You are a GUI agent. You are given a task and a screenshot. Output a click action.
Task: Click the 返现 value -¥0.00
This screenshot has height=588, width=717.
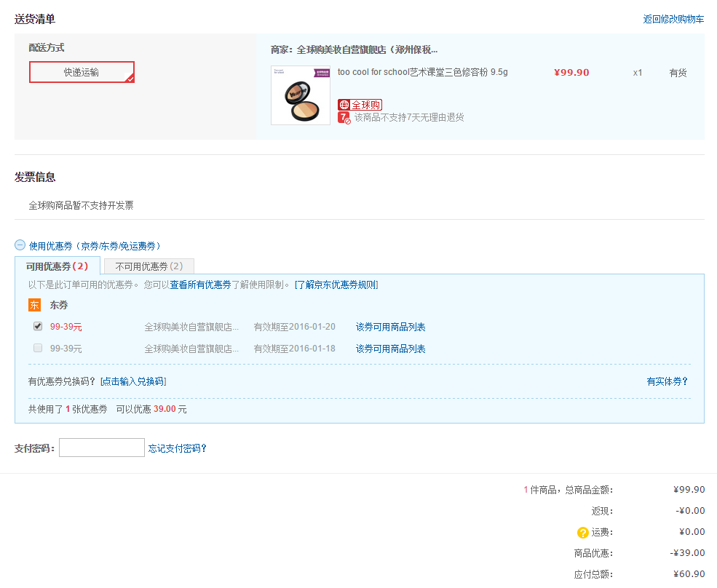pyautogui.click(x=690, y=511)
